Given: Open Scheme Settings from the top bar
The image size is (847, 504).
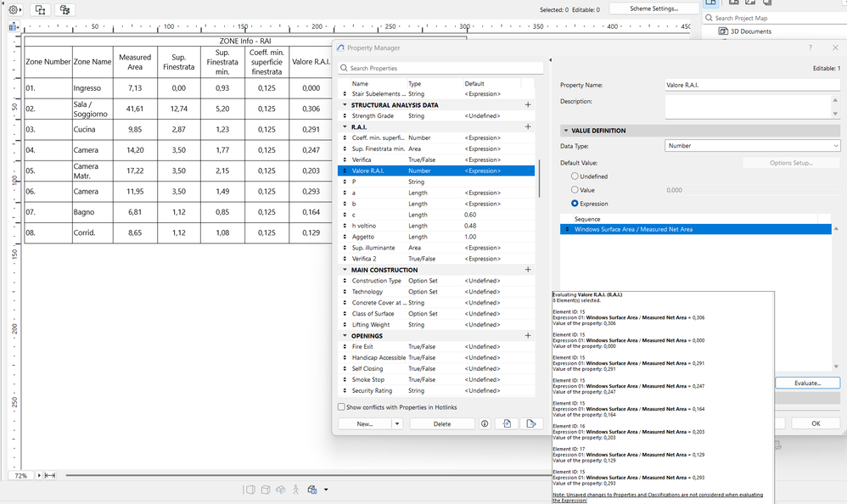Looking at the screenshot, I should pyautogui.click(x=653, y=8).
